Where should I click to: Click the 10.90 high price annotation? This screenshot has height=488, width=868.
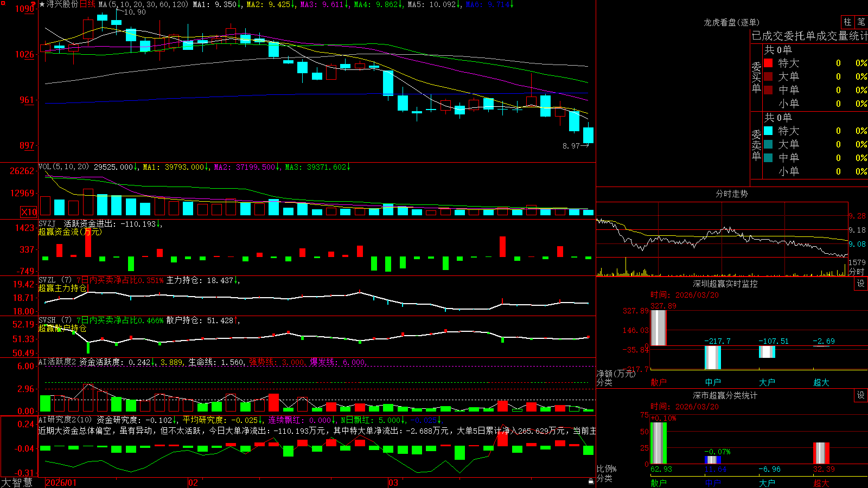(x=135, y=12)
